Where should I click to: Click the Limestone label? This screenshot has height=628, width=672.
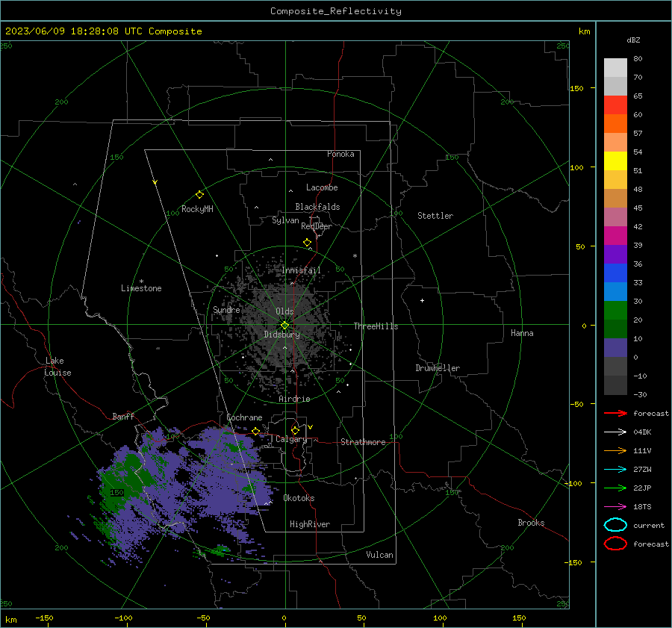141,288
